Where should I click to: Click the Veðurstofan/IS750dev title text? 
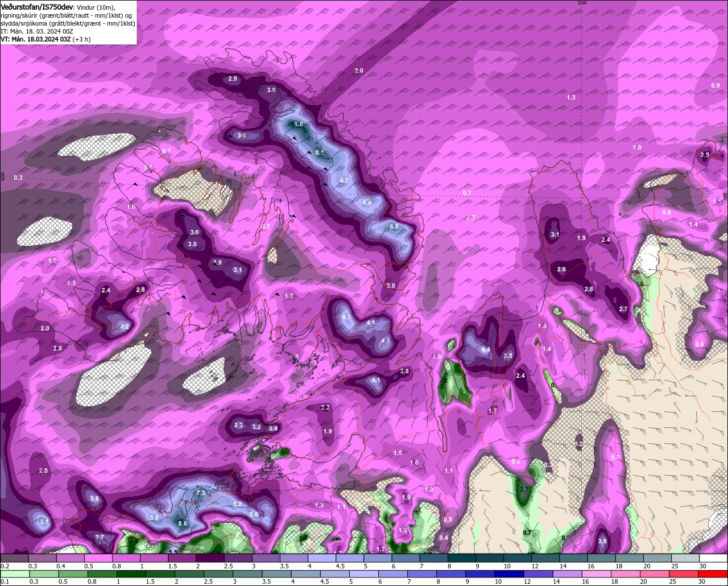(36, 6)
